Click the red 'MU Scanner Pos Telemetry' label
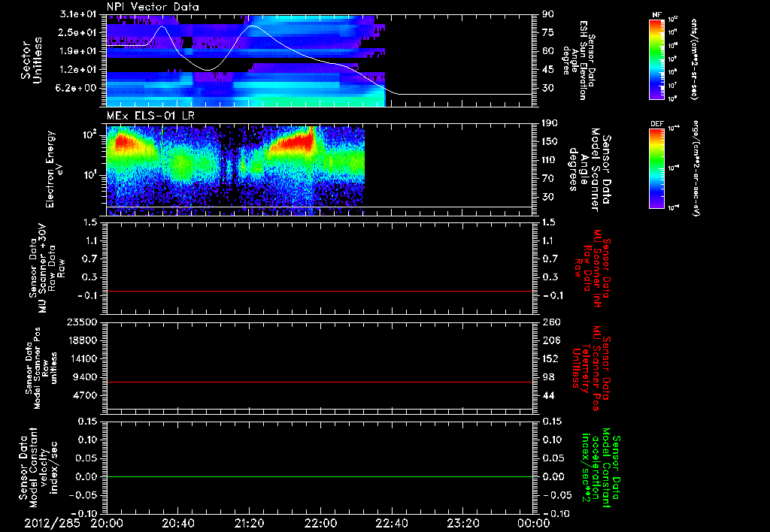This screenshot has height=532, width=770. coord(591,368)
